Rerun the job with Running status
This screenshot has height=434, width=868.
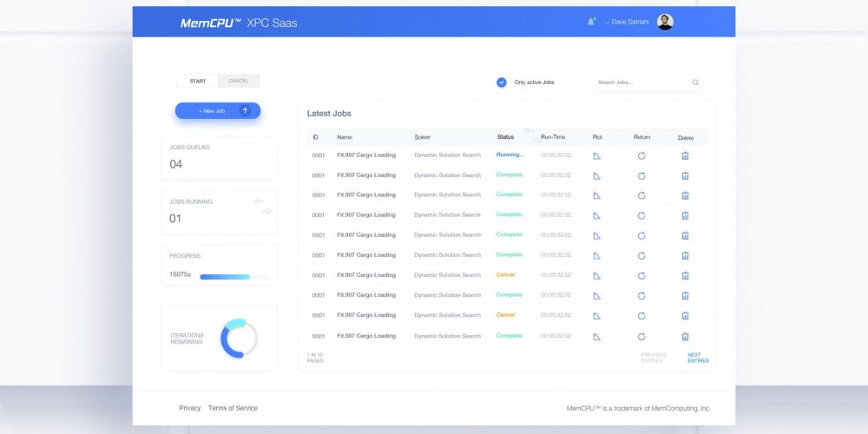[x=641, y=155]
